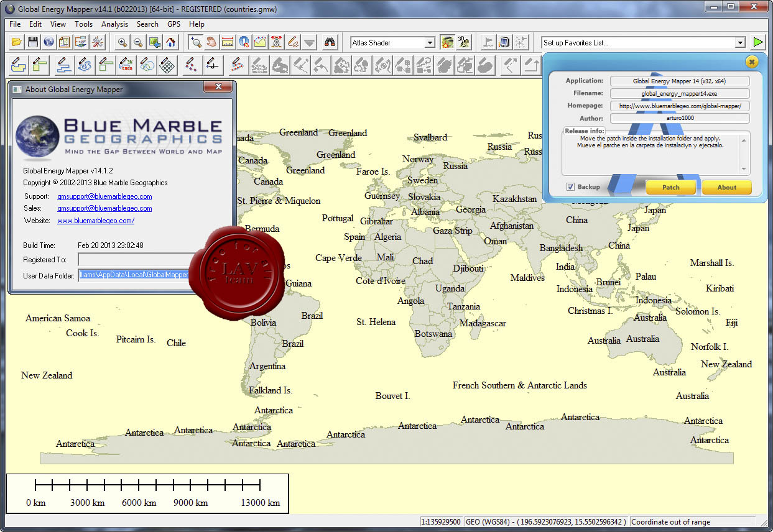Click the patcher Homepage URL field
This screenshot has width=773, height=532.
click(x=680, y=106)
